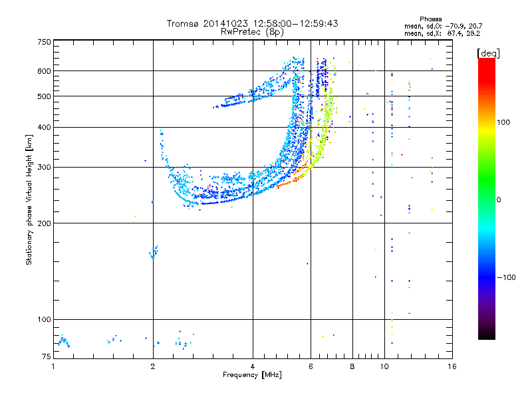The image size is (532, 399).
Task: Pick the black bottom of the phase colorbar
Action: (487, 334)
